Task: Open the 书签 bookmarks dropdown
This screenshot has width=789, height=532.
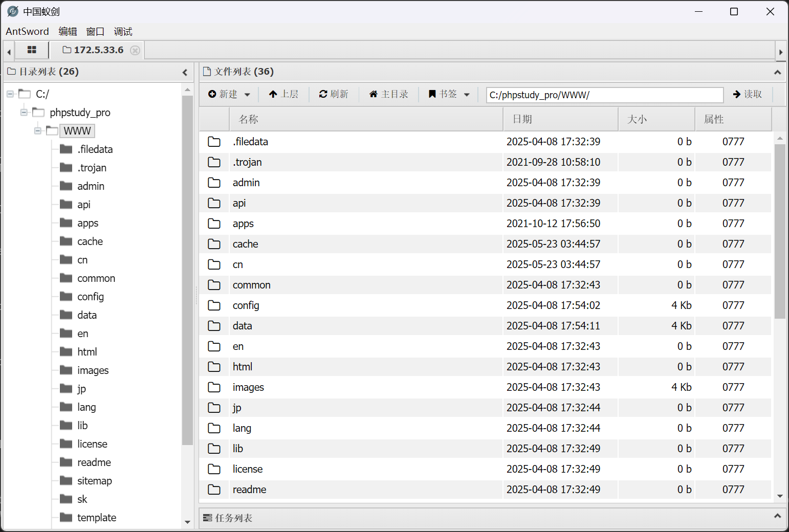Action: click(449, 94)
